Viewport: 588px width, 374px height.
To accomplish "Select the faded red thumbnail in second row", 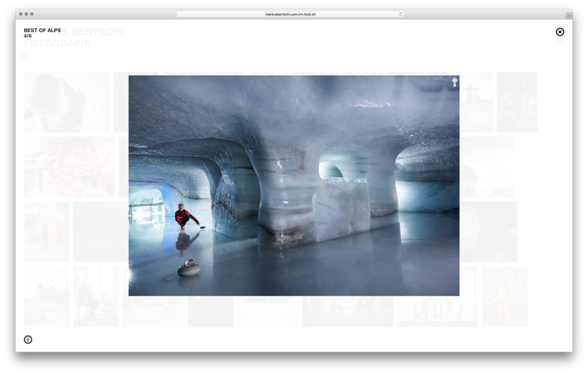I will click(69, 167).
